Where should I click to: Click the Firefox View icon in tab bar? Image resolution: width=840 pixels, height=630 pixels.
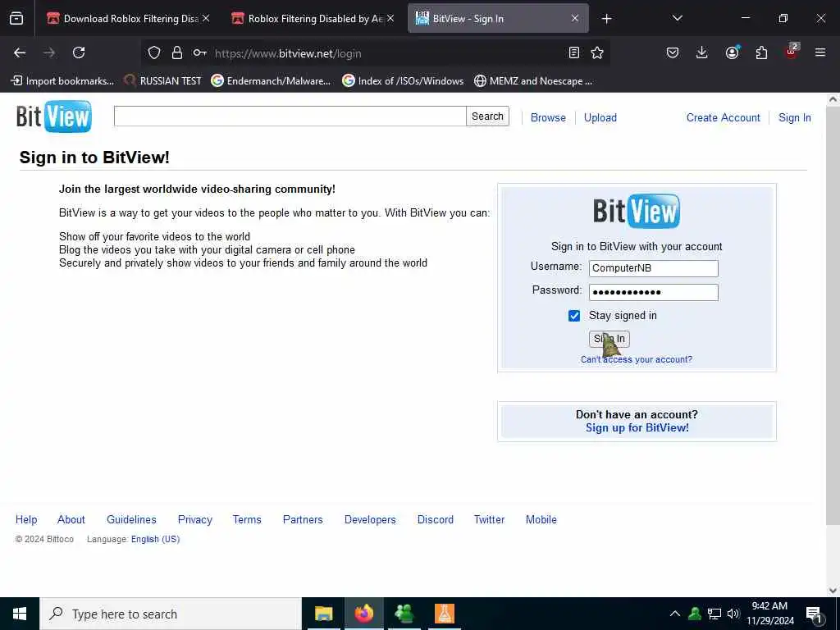[x=16, y=19]
